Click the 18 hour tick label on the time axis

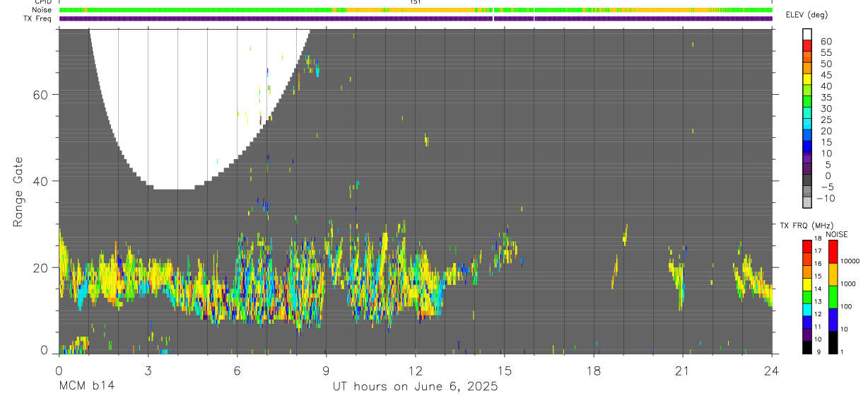pyautogui.click(x=593, y=371)
